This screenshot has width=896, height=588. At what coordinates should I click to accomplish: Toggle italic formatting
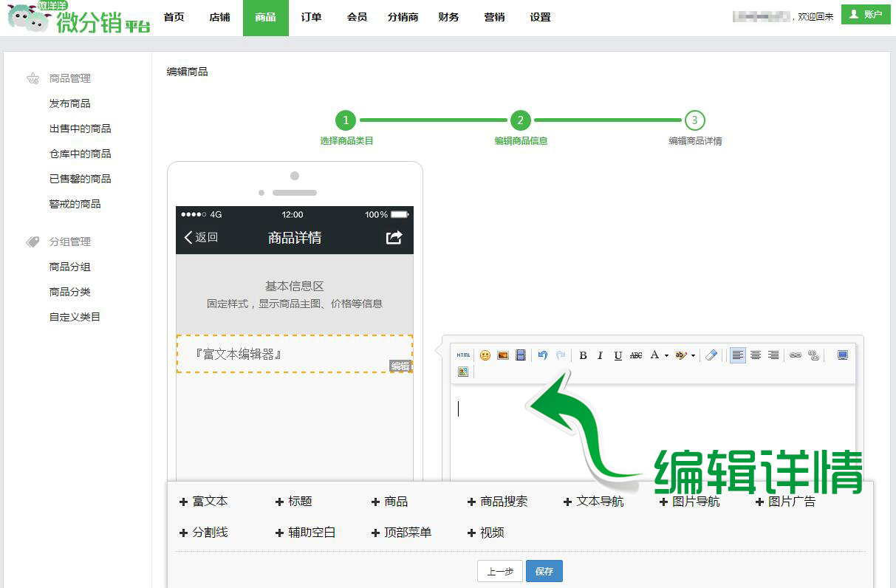(x=600, y=355)
